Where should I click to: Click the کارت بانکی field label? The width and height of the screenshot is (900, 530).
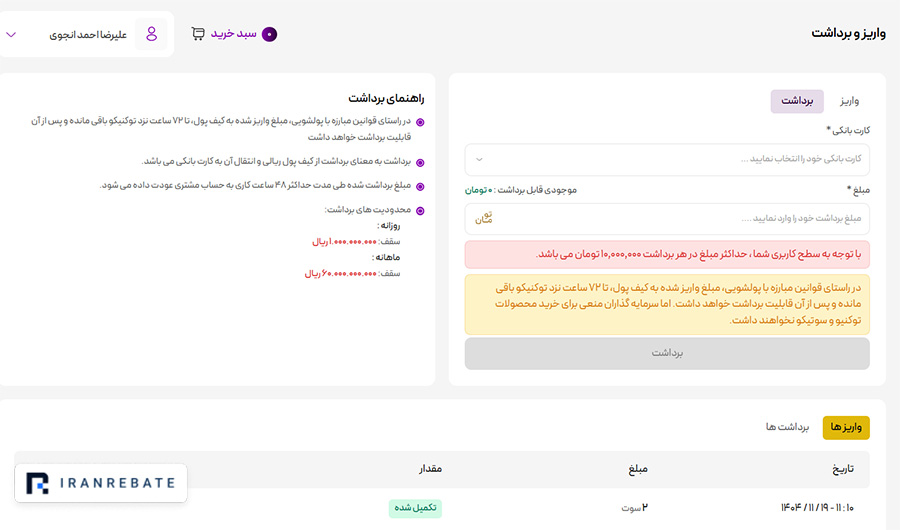[848, 130]
